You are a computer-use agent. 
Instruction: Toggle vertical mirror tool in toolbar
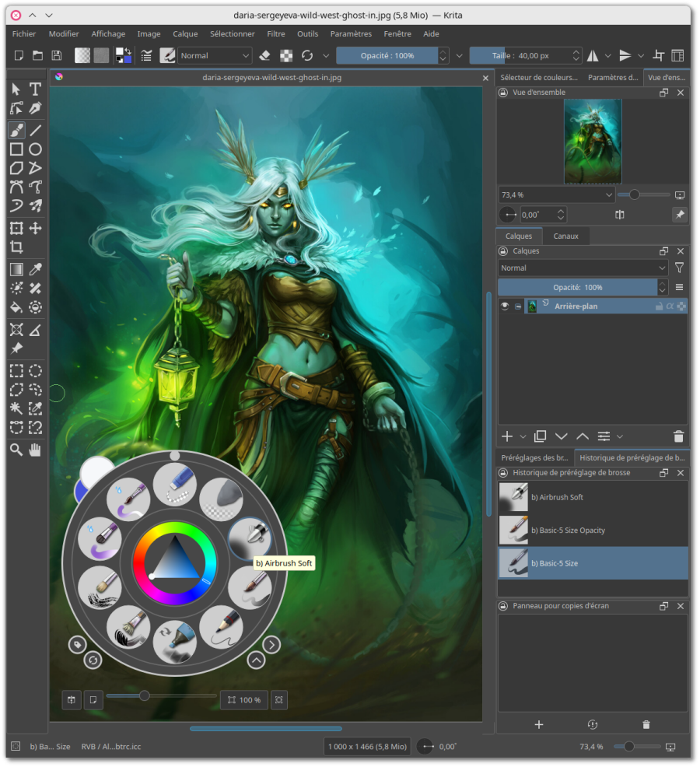click(x=625, y=56)
